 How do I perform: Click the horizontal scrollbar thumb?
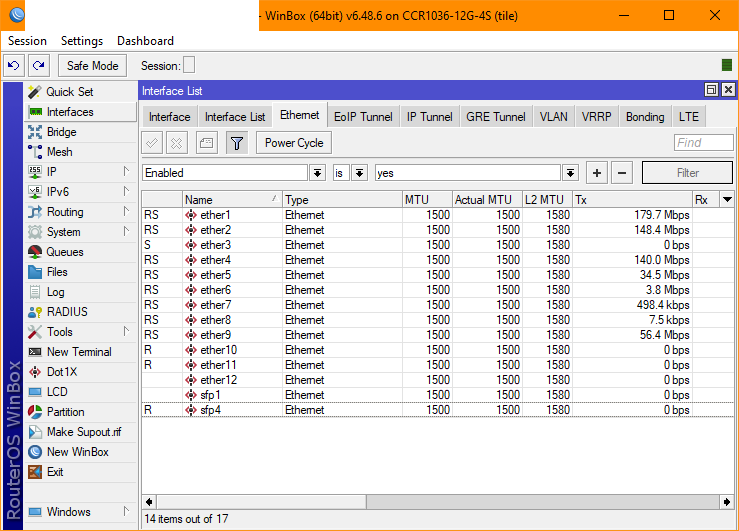[262, 502]
